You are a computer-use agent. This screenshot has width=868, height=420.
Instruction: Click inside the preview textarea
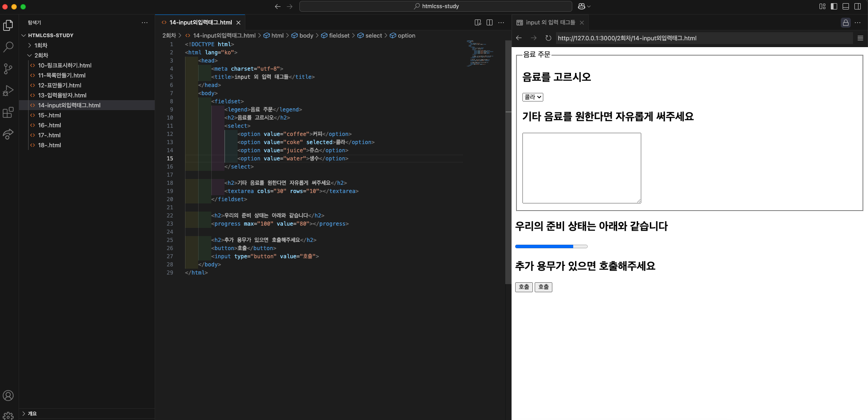pyautogui.click(x=582, y=168)
